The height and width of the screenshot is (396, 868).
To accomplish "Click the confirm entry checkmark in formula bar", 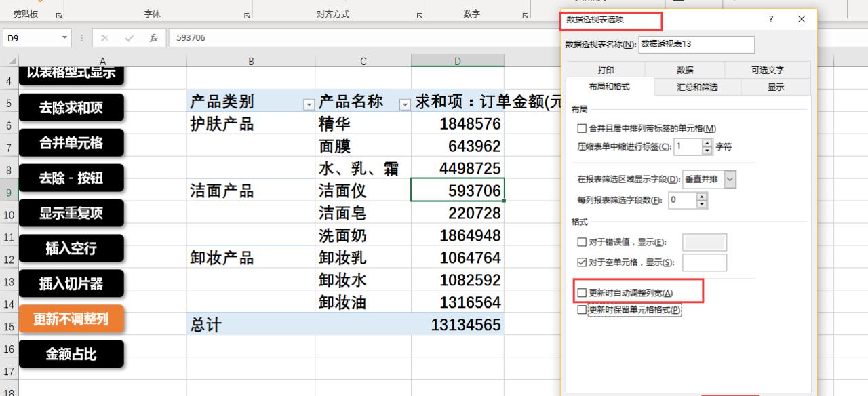I will [x=130, y=38].
